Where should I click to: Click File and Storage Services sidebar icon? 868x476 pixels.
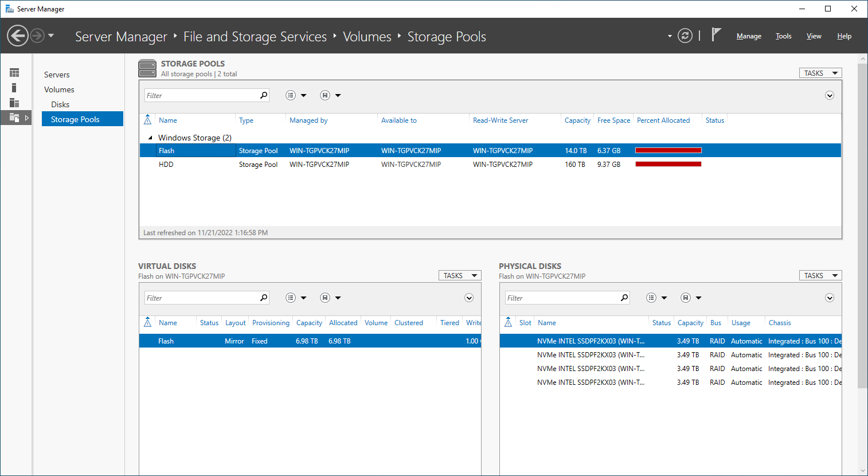(x=14, y=118)
